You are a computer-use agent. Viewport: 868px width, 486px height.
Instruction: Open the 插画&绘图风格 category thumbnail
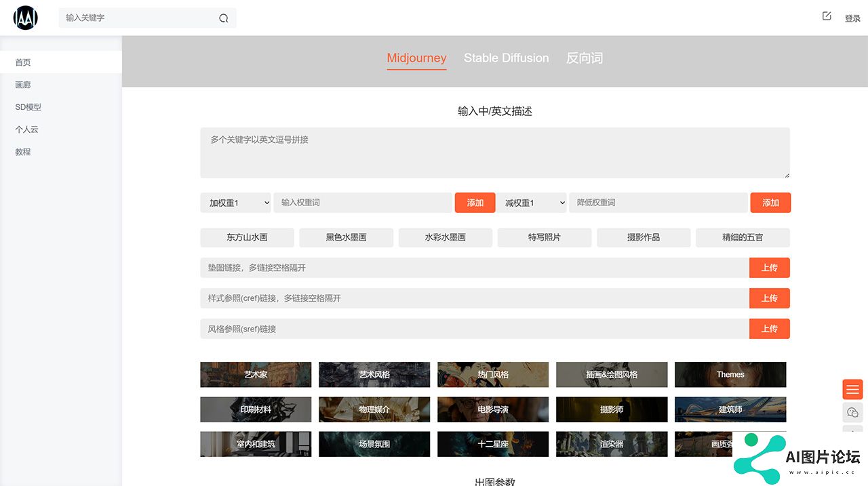[612, 374]
